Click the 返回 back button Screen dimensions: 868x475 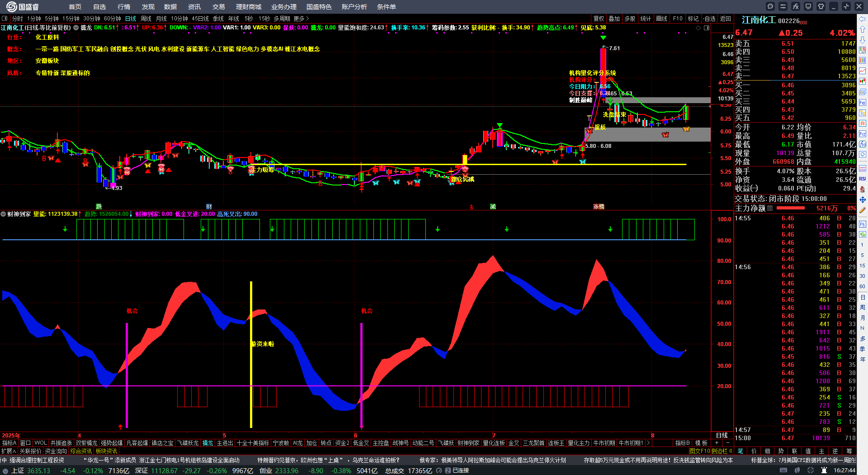coord(726,19)
